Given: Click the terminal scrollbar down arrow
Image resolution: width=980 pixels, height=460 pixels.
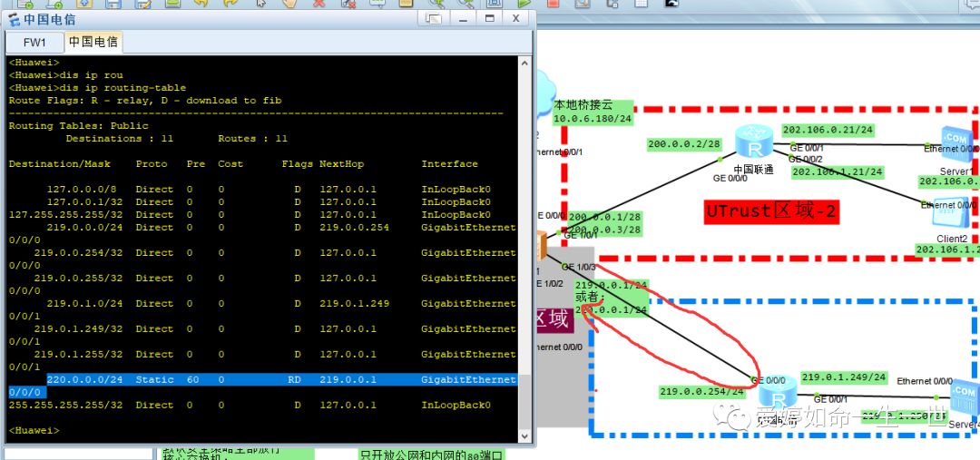Looking at the screenshot, I should click(525, 436).
